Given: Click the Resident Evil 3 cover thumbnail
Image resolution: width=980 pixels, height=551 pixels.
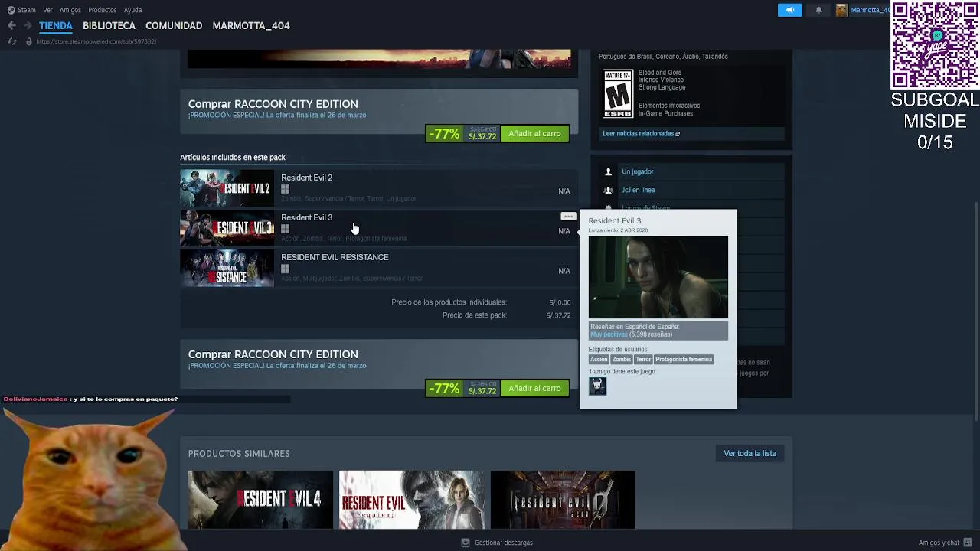Looking at the screenshot, I should [x=227, y=228].
